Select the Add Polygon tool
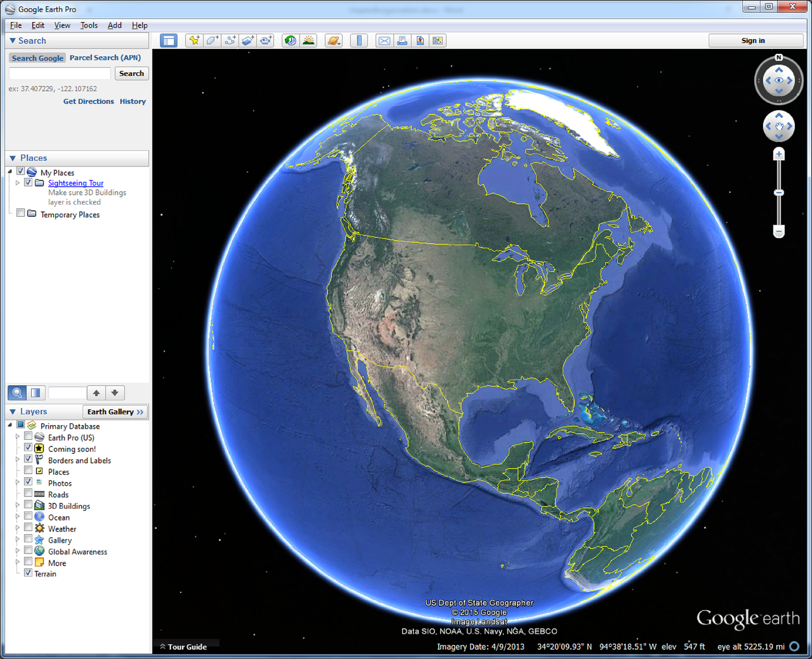The width and height of the screenshot is (812, 659). coord(212,41)
